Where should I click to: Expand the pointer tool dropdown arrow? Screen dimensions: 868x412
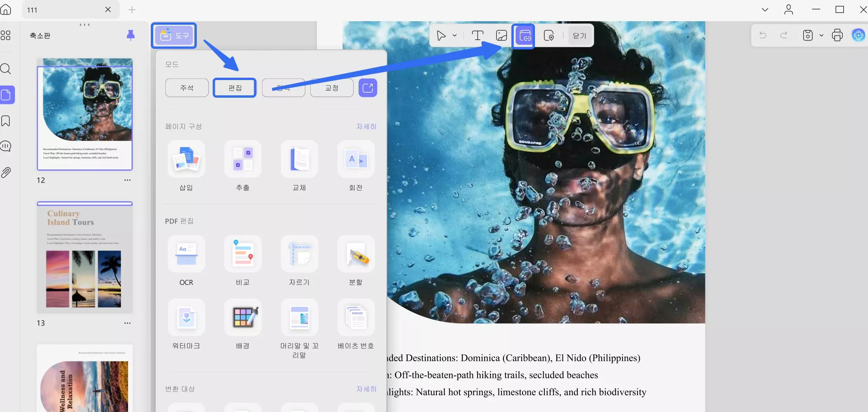coord(454,36)
